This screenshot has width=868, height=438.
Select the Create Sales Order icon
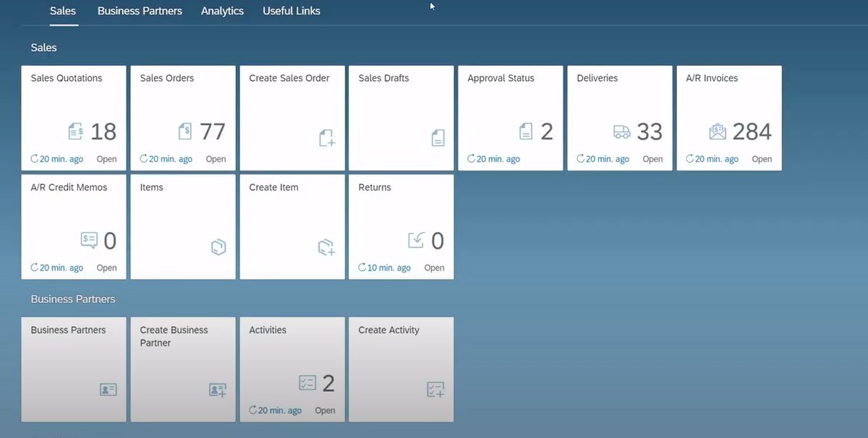point(327,138)
